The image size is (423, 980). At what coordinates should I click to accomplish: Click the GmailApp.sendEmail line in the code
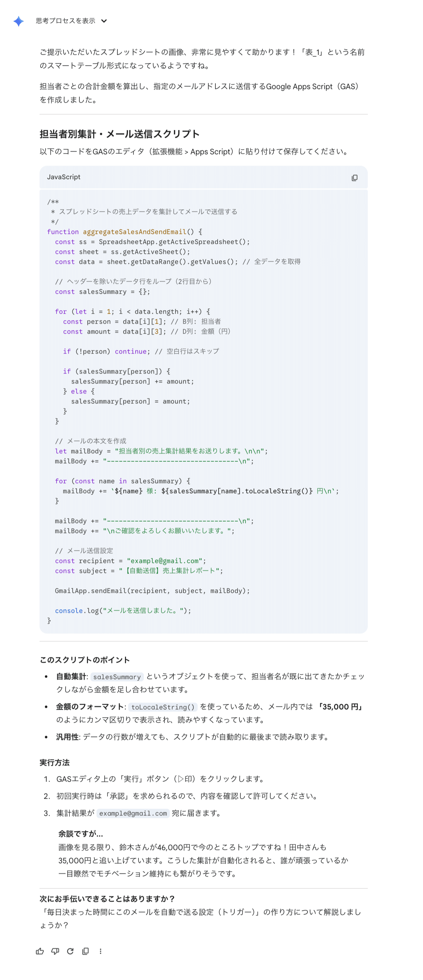pyautogui.click(x=152, y=590)
